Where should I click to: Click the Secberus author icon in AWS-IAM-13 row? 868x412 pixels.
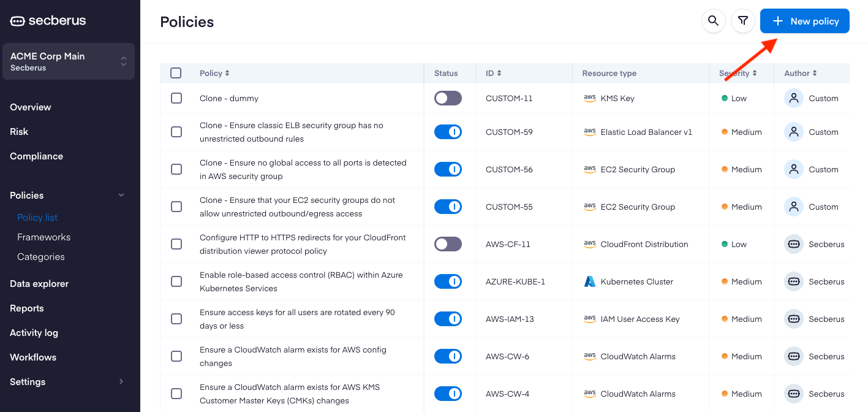pos(794,319)
